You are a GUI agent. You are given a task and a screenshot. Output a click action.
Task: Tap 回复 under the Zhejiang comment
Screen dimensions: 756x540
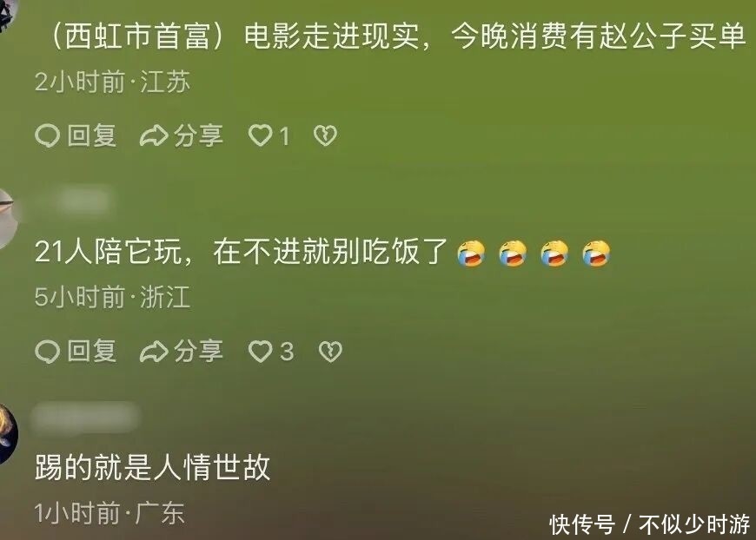[x=91, y=351]
